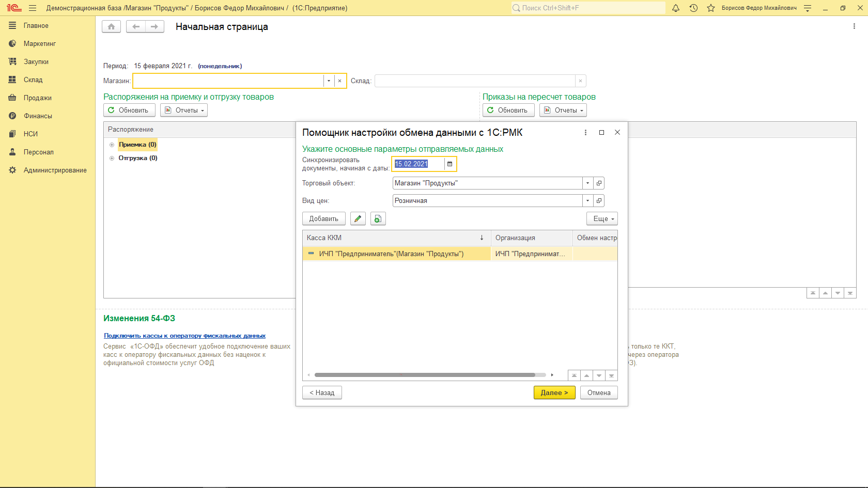Open the page options kebab menu
This screenshot has height=488, width=868.
click(x=854, y=26)
